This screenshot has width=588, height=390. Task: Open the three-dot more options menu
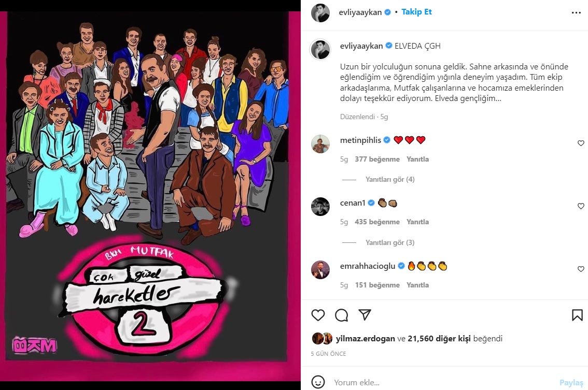pos(577,12)
